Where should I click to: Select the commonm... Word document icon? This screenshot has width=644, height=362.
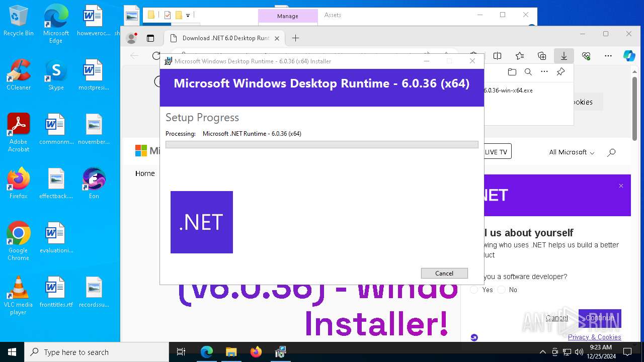[x=56, y=129]
